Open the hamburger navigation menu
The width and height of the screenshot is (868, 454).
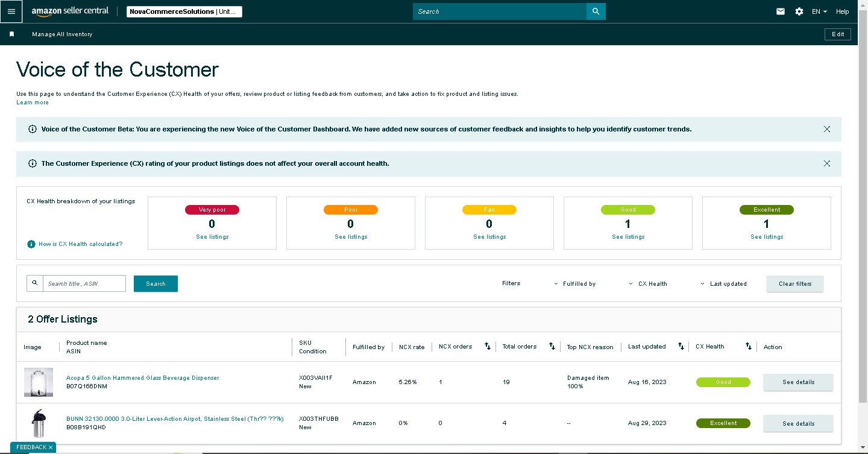(11, 11)
